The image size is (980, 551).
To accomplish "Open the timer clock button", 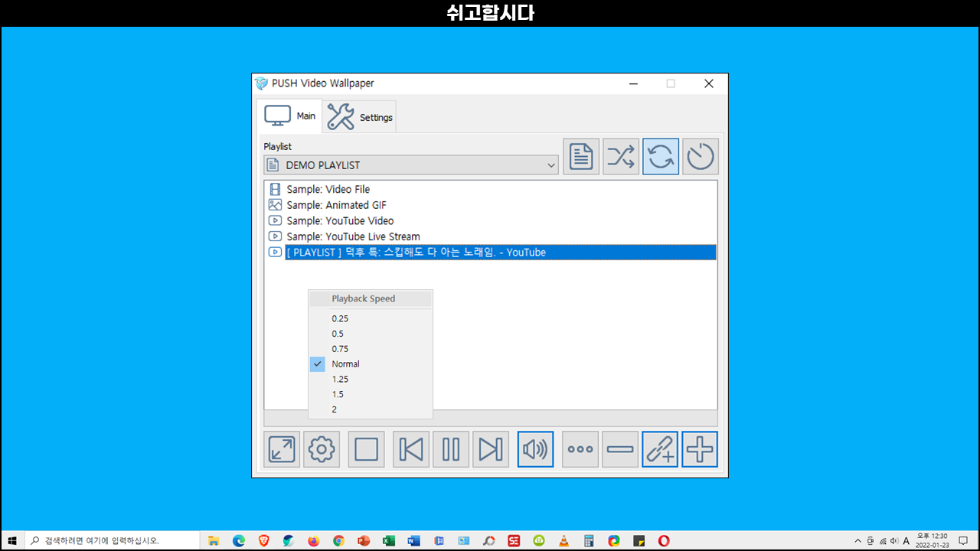I will pyautogui.click(x=701, y=156).
